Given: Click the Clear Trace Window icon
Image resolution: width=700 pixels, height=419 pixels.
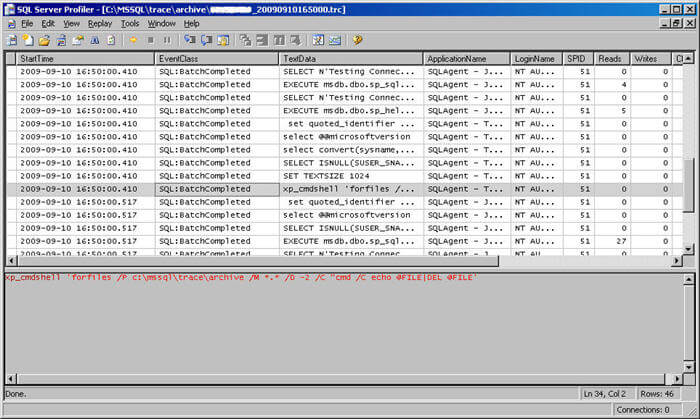Looking at the screenshot, I should coord(111,41).
